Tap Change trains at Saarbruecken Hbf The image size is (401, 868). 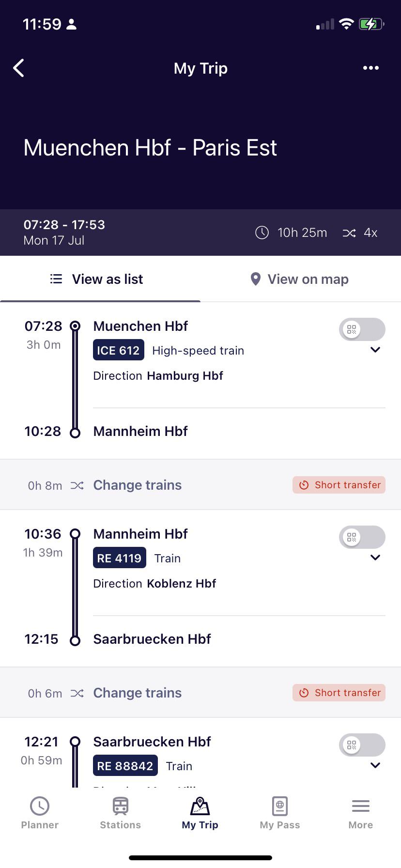pos(137,693)
